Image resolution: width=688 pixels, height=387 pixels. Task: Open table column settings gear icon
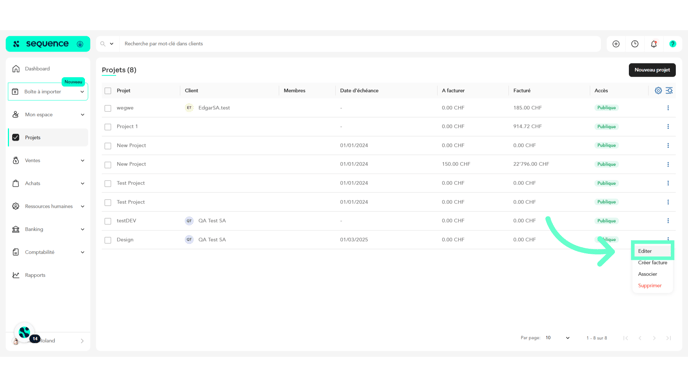click(x=658, y=90)
